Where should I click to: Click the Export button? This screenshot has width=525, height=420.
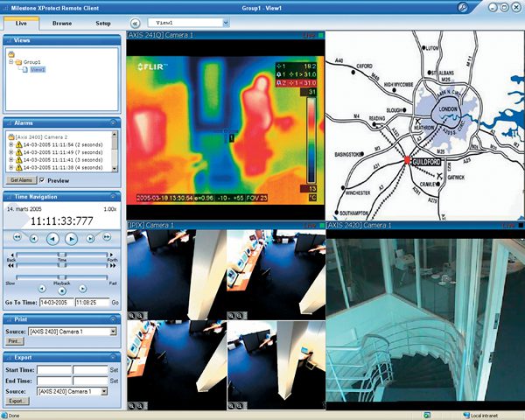coord(17,401)
